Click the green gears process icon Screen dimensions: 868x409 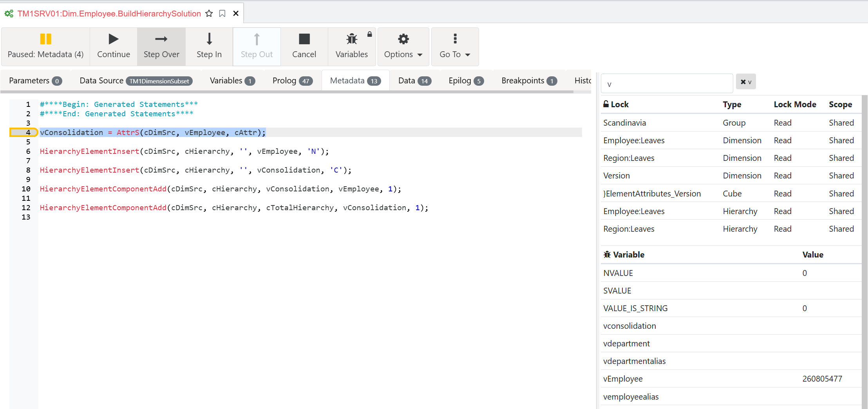[9, 14]
